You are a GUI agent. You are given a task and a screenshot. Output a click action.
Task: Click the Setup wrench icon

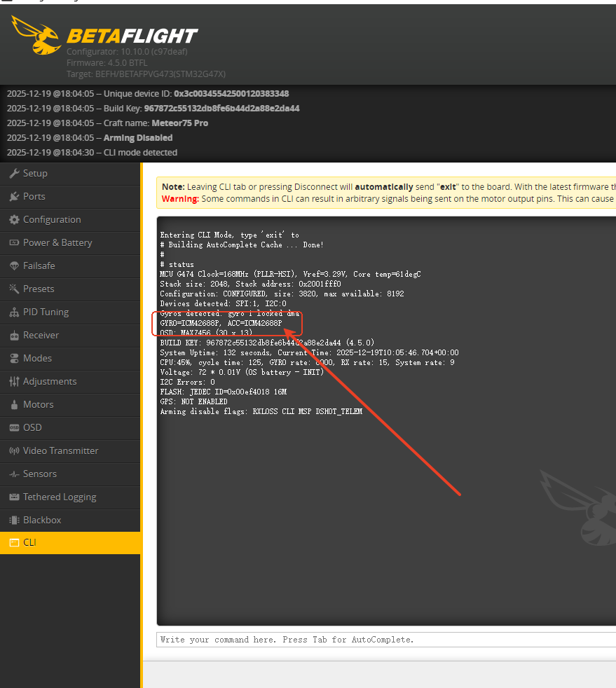(x=15, y=173)
